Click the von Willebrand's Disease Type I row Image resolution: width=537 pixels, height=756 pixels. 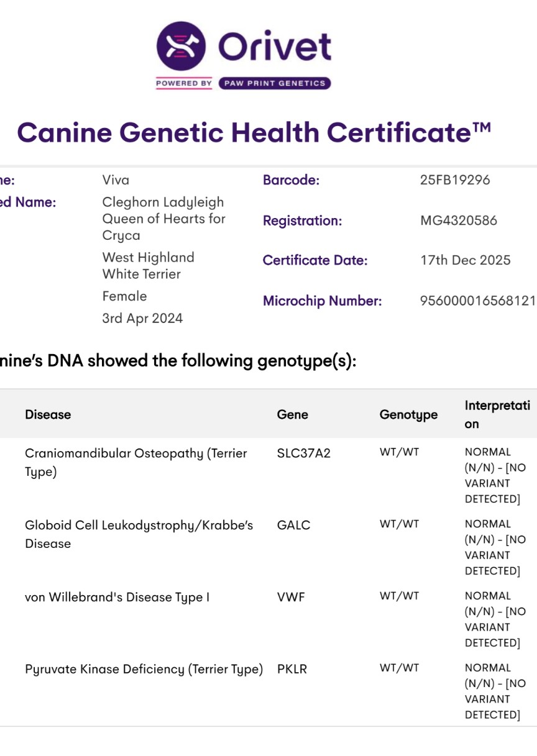[117, 597]
